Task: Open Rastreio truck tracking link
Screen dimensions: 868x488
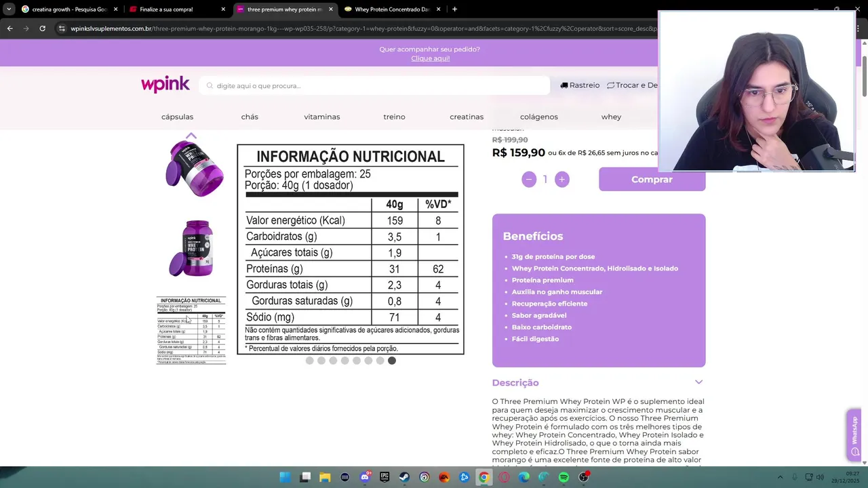Action: coord(580,85)
